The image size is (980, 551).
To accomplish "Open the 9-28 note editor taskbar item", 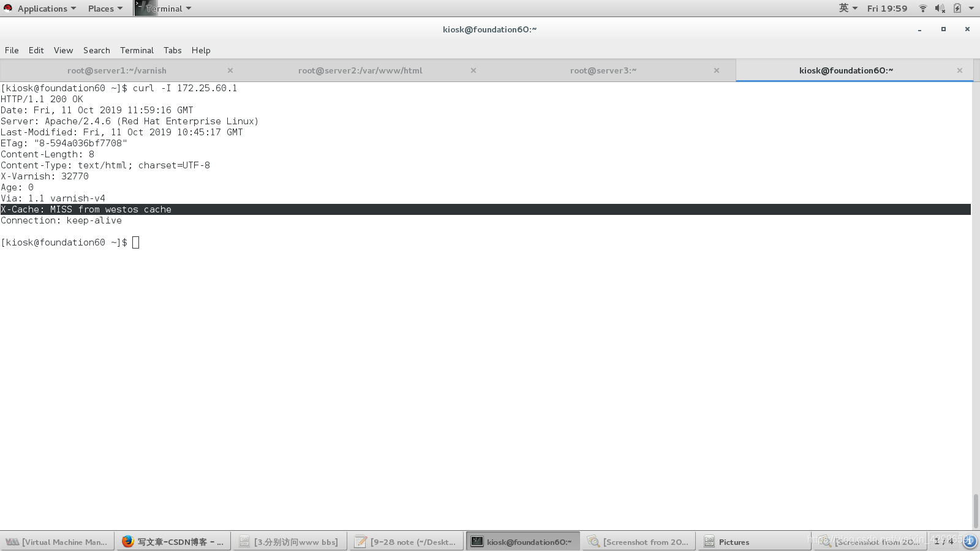I will (406, 542).
